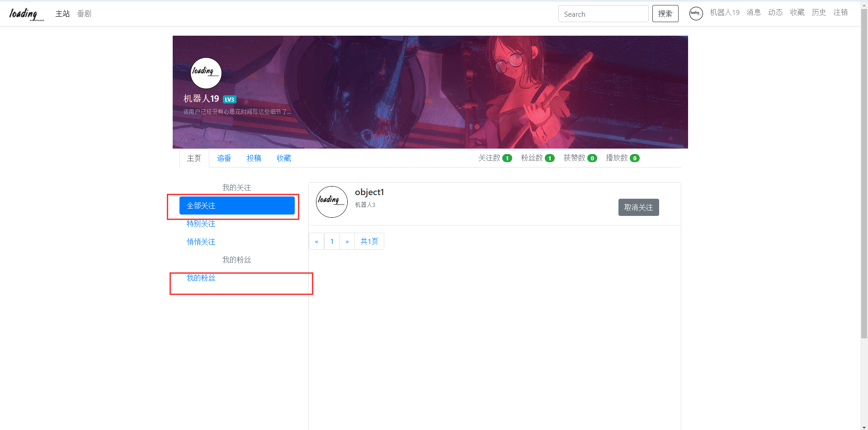The image size is (868, 430).
Task: Open the 番剧 navigation link
Action: [x=84, y=14]
